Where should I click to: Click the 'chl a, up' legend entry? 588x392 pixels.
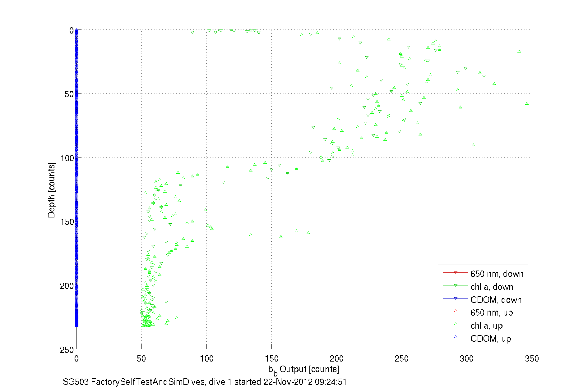tap(473, 326)
